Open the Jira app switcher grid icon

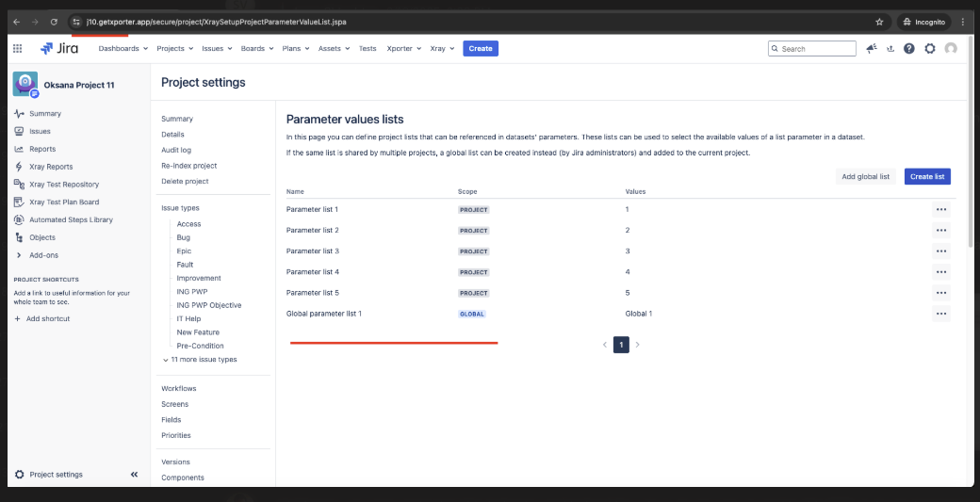click(17, 48)
